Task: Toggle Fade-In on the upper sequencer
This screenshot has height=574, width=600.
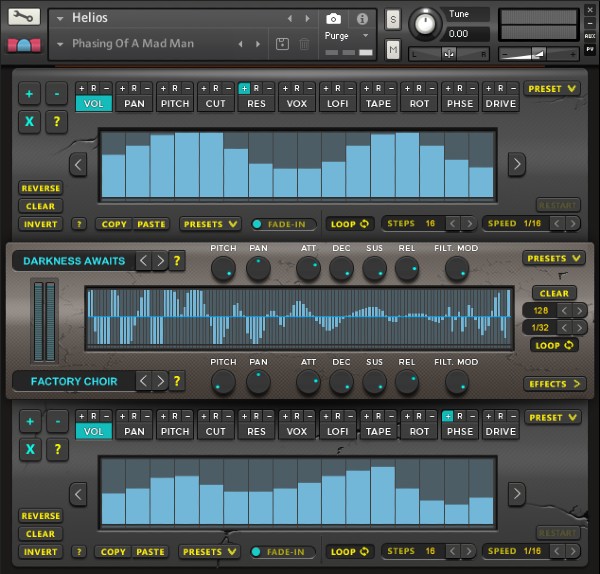Action: [x=285, y=224]
